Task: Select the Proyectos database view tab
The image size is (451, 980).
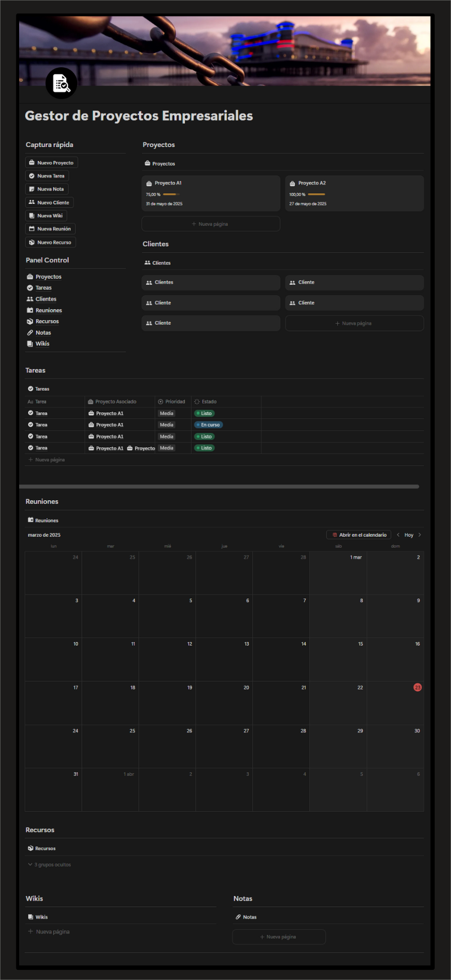Action: pos(160,164)
